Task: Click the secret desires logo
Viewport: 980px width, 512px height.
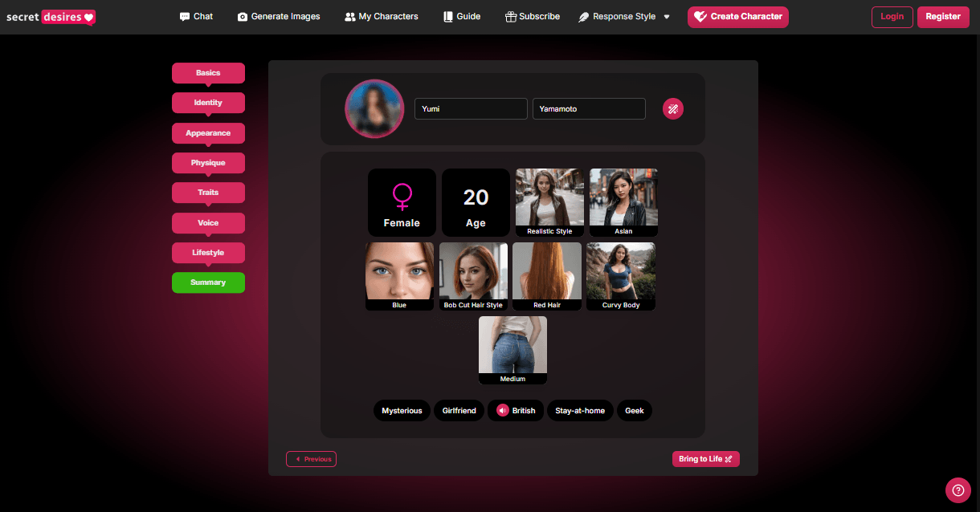Action: click(51, 17)
